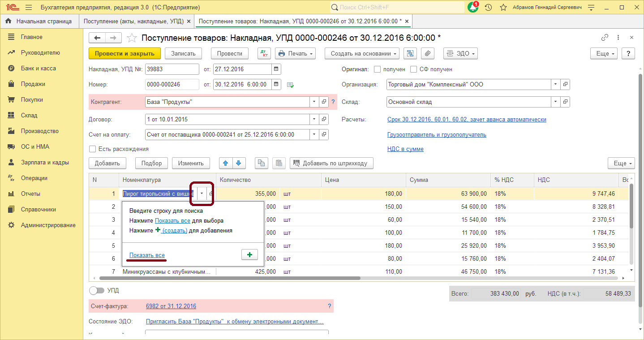Open calendar picker for invoice date 27.12.2016
This screenshot has height=340, width=644.
[276, 69]
